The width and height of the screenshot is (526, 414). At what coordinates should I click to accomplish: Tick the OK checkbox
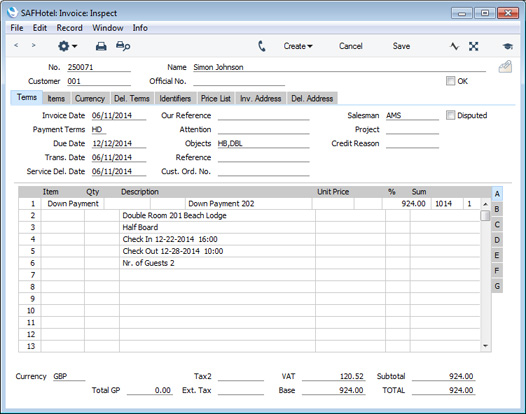450,81
